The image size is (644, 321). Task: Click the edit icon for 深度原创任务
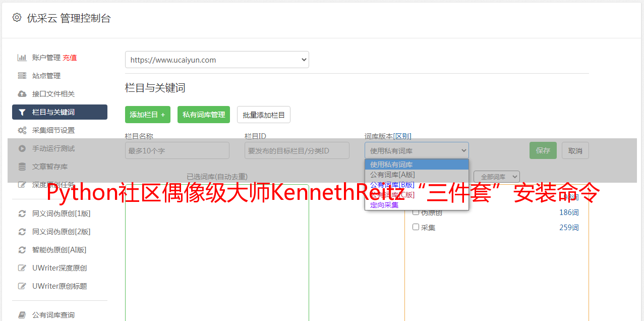(22, 185)
